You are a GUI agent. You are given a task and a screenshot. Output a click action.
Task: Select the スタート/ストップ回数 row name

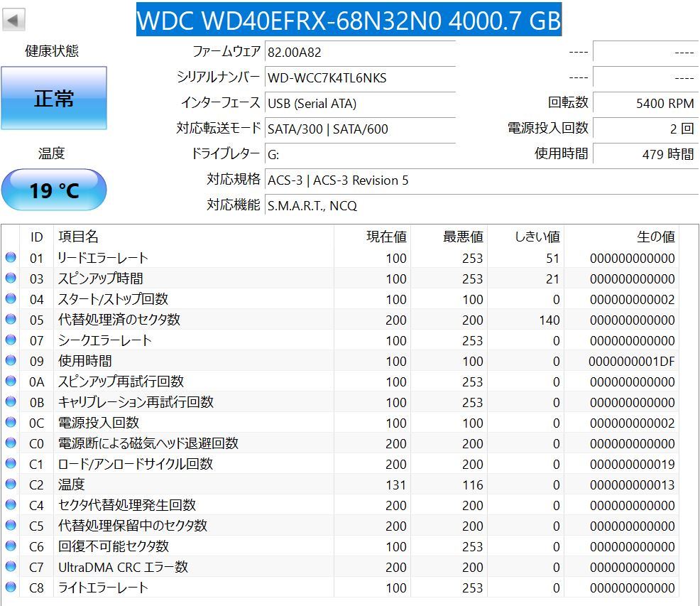113,299
